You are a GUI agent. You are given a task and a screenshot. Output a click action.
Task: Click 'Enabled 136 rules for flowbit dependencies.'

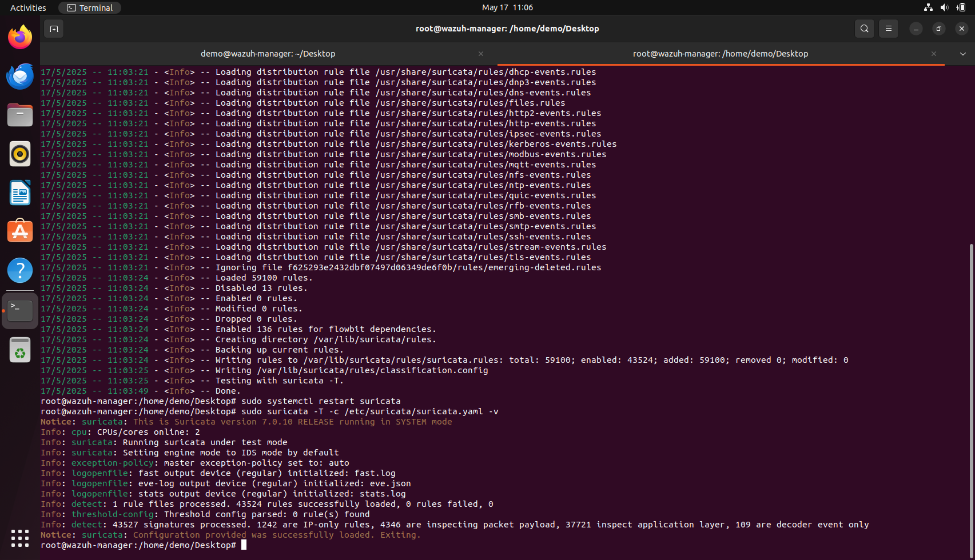238,329
